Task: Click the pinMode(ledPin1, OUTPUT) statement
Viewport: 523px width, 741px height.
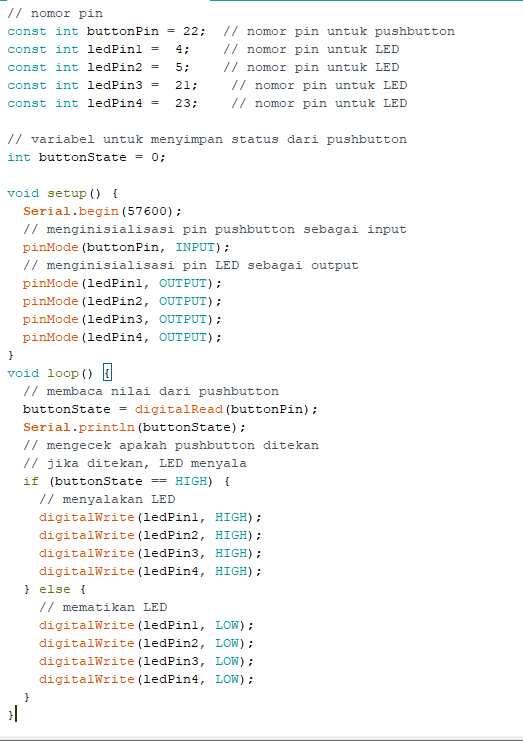Action: coord(122,283)
